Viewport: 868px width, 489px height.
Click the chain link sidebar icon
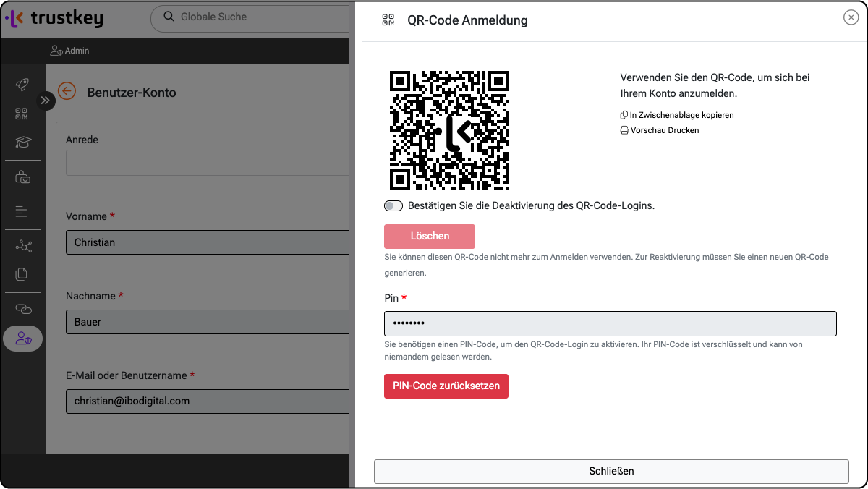pyautogui.click(x=23, y=309)
